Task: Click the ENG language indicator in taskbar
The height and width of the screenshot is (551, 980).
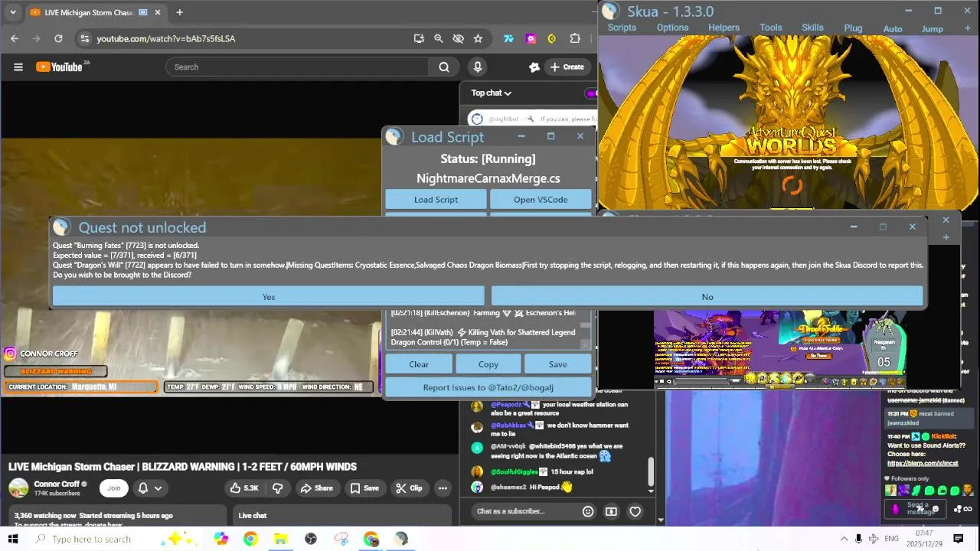Action: [891, 539]
